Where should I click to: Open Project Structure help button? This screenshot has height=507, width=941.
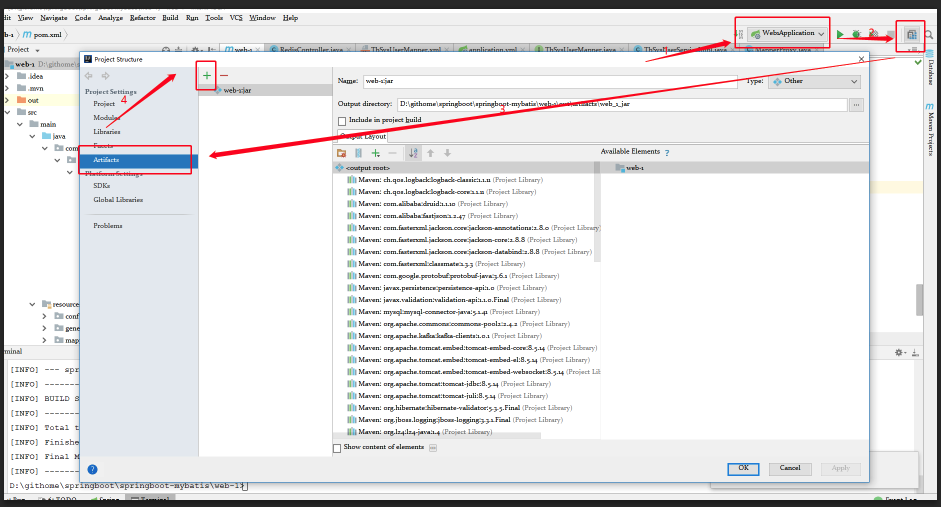click(x=92, y=469)
